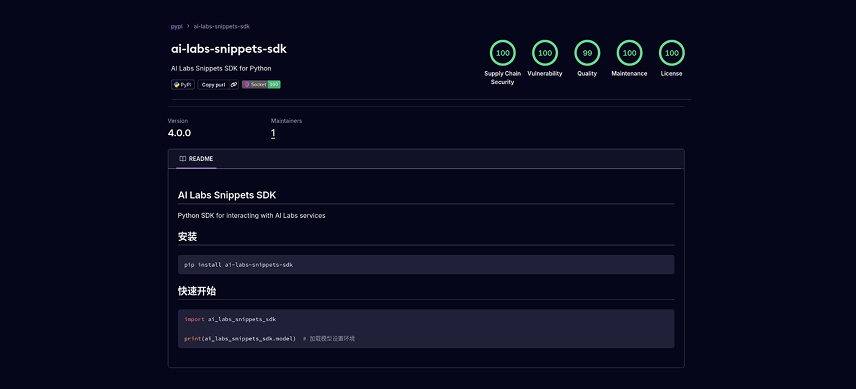
Task: View Supply Chain Security score circle
Action: (x=502, y=53)
